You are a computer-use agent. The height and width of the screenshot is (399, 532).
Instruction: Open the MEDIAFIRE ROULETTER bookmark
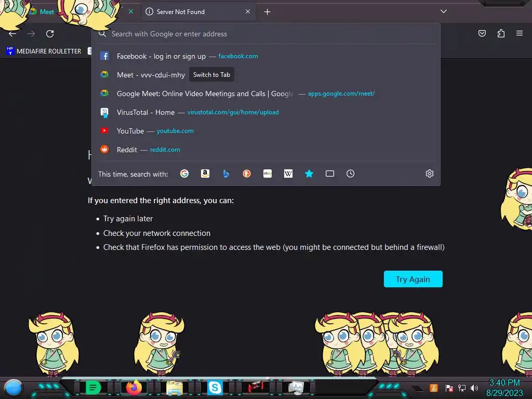[x=44, y=51]
